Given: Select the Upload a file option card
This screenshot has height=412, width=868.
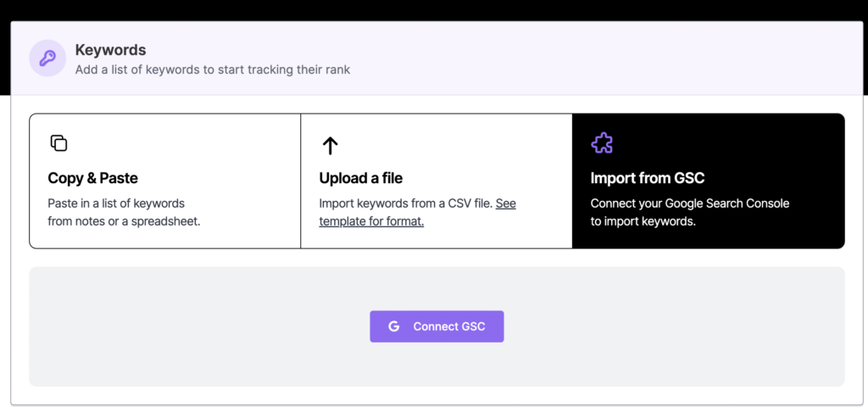Looking at the screenshot, I should (437, 181).
